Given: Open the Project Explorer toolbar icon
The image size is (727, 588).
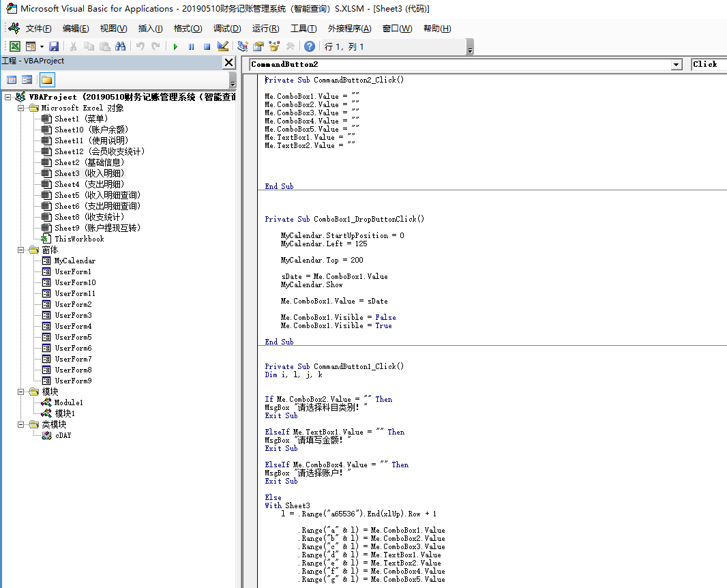Looking at the screenshot, I should coord(242,46).
